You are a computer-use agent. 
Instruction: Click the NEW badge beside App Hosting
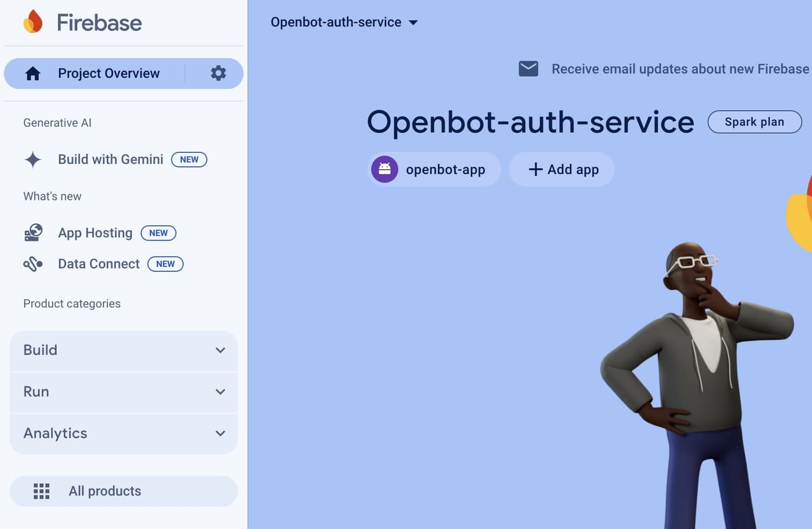(158, 233)
